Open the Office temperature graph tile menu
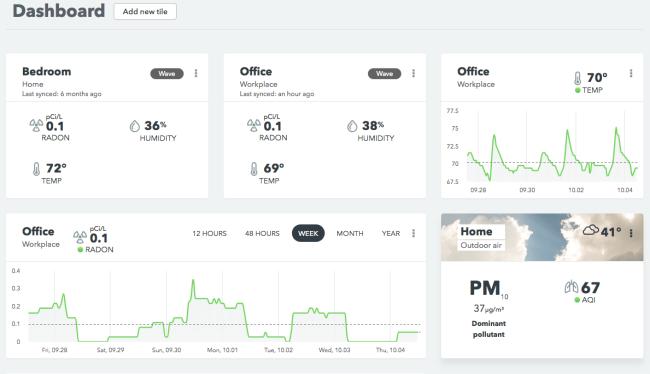Viewport: 650px width, 374px height. coord(631,73)
